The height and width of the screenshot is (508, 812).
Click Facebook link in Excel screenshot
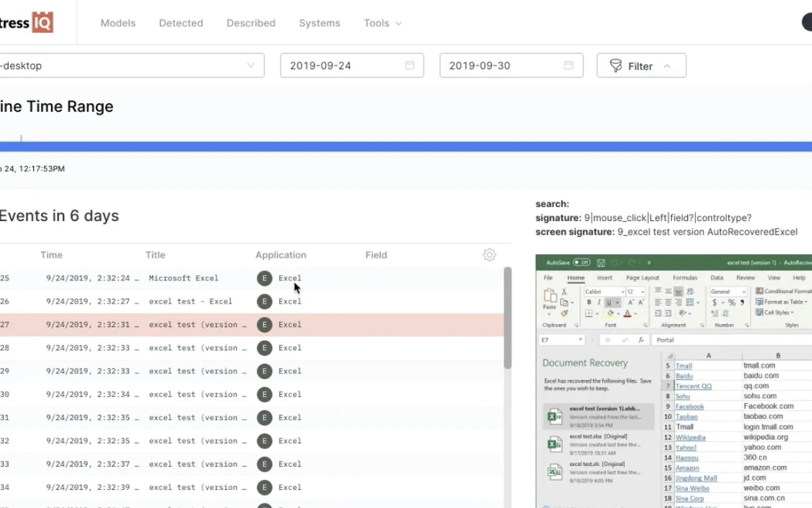pos(690,406)
